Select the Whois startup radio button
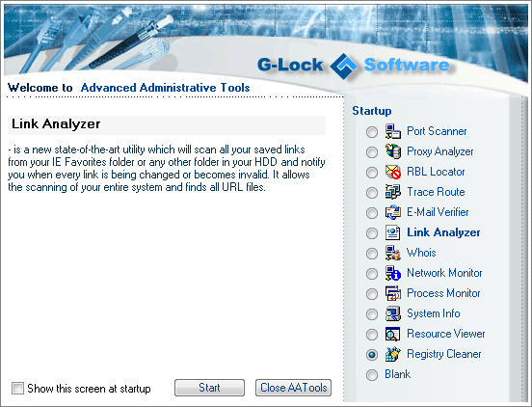The image size is (532, 407). coord(372,254)
